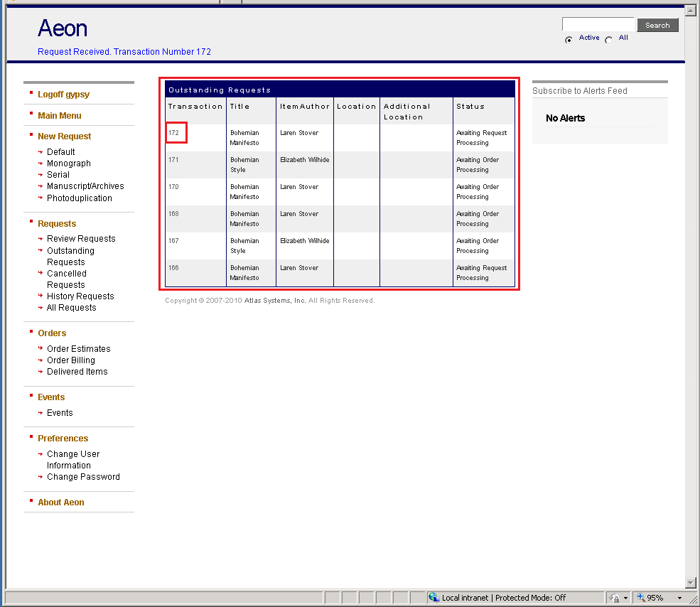Select highlighted transaction number 172
The image size is (700, 607).
pyautogui.click(x=176, y=133)
